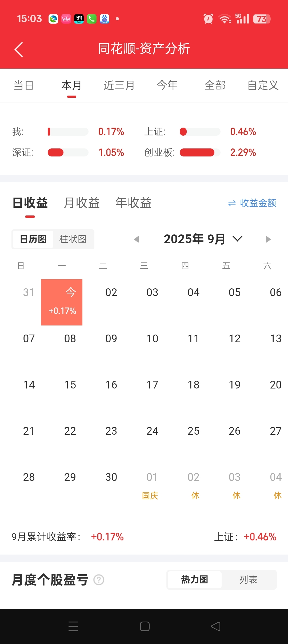The image size is (288, 644).
Task: Select today's cell showing +0.17%
Action: [x=62, y=302]
